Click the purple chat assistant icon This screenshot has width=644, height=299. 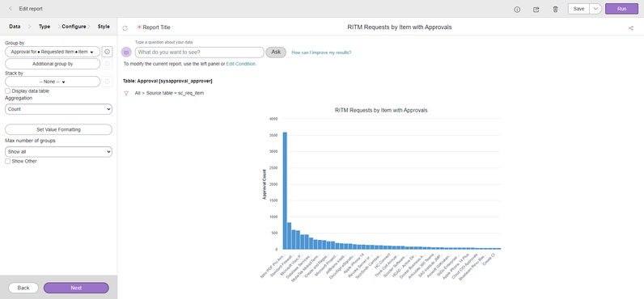coord(126,53)
